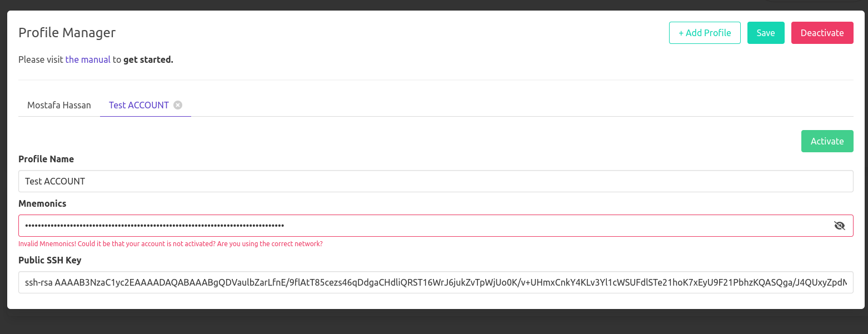This screenshot has height=334, width=868.
Task: Click the Invalid Mnemonics error message
Action: click(x=170, y=243)
